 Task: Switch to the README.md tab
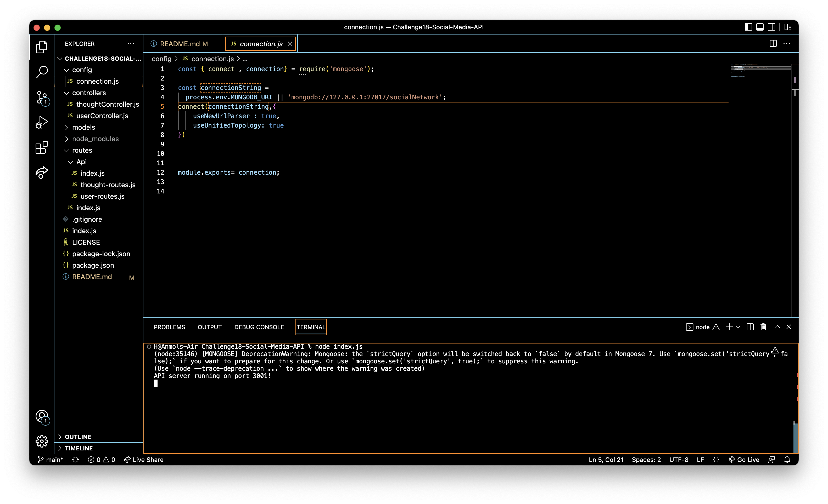coord(180,44)
